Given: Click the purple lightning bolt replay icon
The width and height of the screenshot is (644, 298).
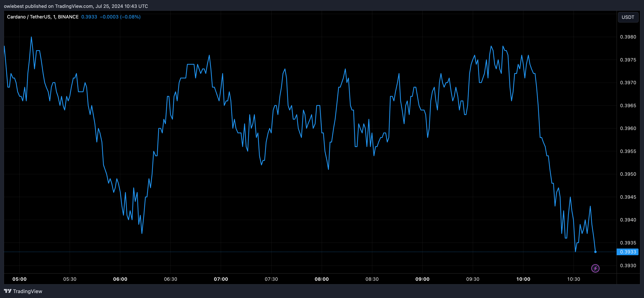Looking at the screenshot, I should 595,268.
